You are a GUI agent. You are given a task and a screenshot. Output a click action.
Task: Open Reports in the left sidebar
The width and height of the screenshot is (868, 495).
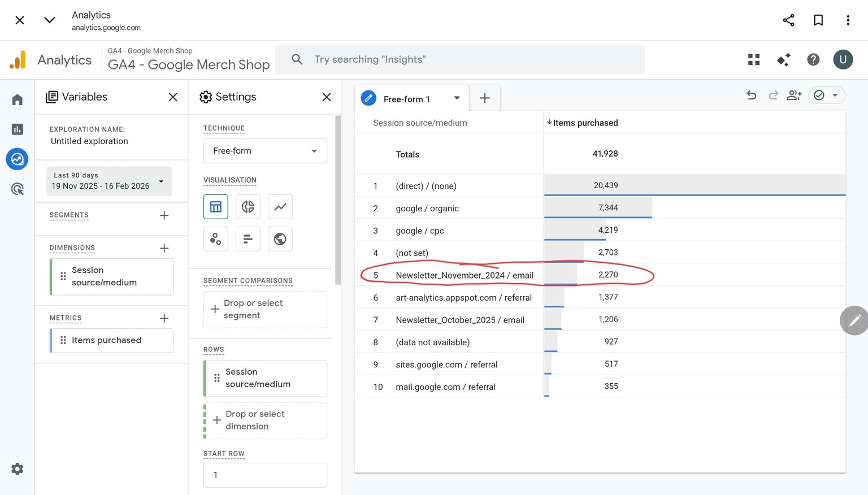pyautogui.click(x=18, y=129)
